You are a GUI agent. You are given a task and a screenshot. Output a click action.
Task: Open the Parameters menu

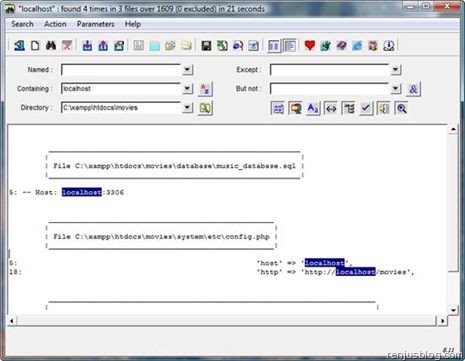[x=95, y=24]
